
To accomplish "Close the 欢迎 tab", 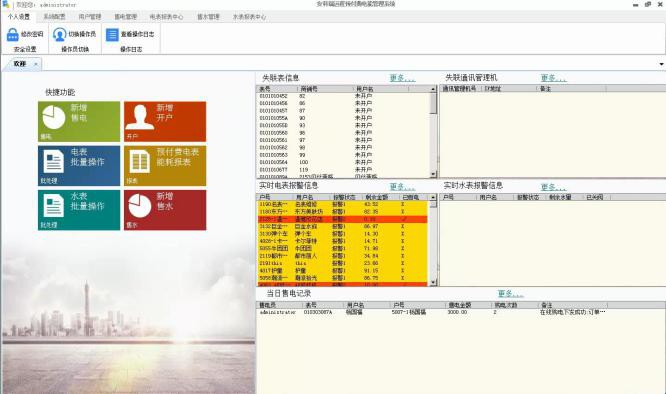I will point(36,64).
